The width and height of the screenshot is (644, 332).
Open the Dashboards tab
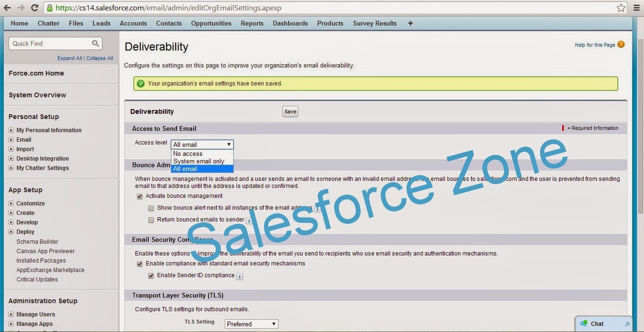point(290,23)
